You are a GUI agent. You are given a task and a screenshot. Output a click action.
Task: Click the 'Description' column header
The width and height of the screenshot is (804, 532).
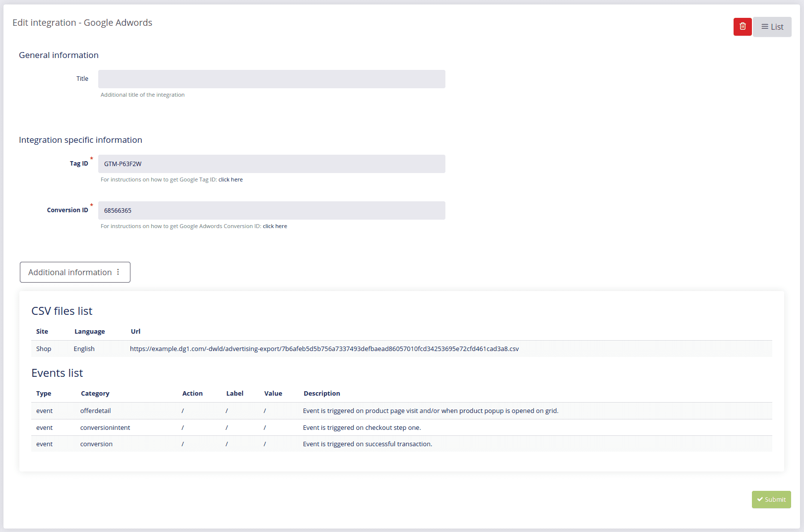(322, 393)
